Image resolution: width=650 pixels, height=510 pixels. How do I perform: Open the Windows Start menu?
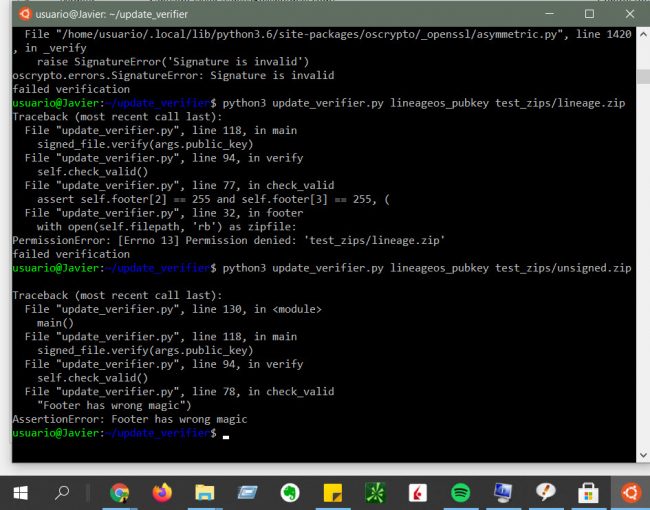click(20, 493)
